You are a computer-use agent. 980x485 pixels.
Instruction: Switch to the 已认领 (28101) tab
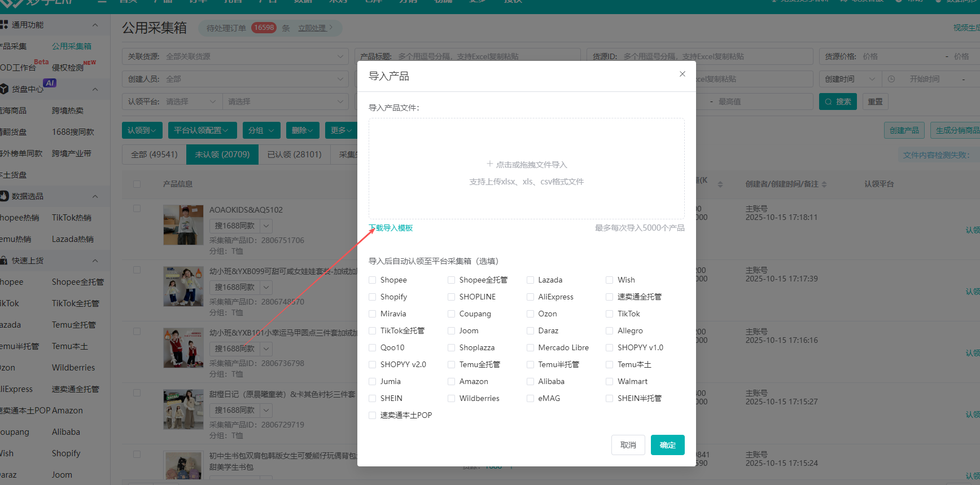coord(294,155)
